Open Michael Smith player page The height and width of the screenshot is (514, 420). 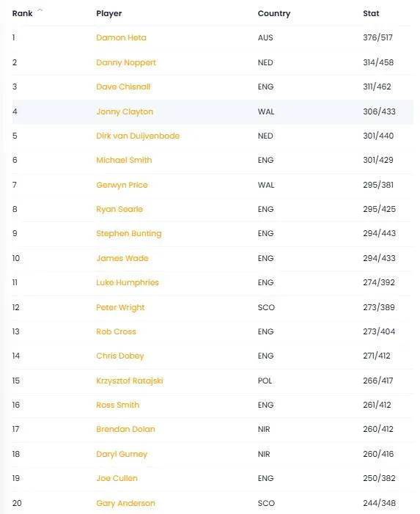(124, 161)
